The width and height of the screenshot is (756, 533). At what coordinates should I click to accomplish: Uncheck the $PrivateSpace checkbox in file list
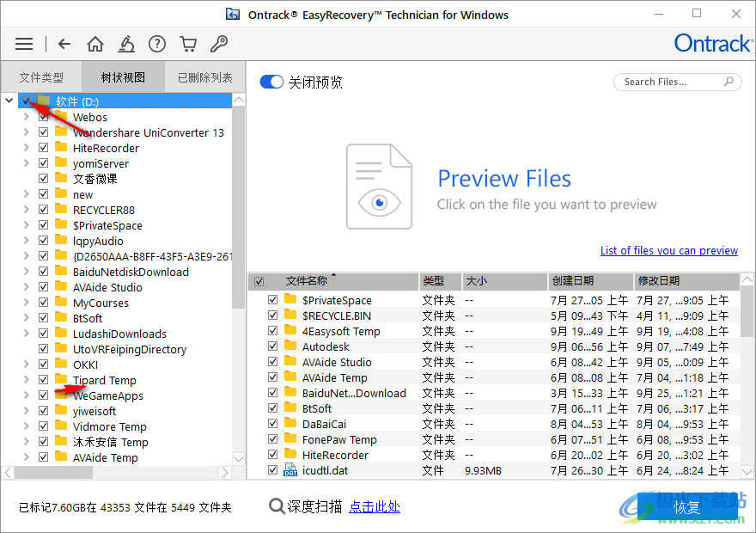pos(273,299)
